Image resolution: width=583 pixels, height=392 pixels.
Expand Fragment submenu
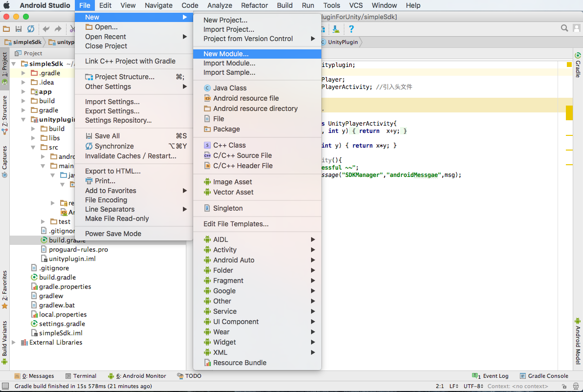(257, 281)
